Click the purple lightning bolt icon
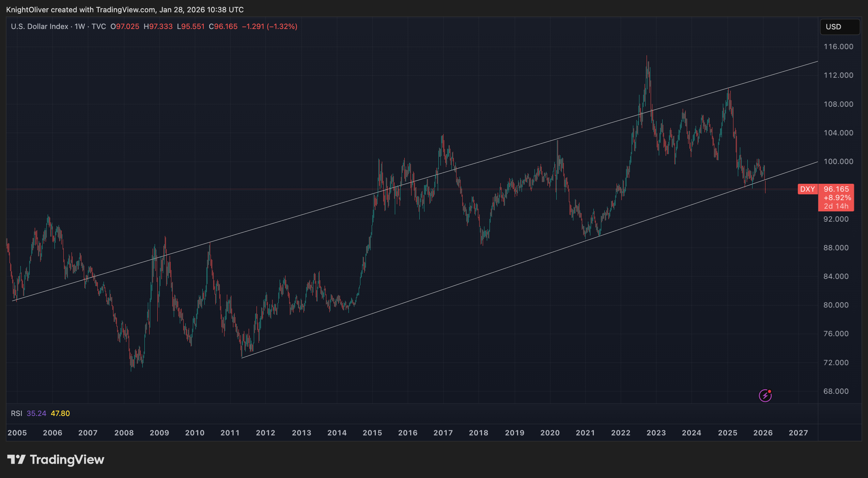The image size is (868, 478). tap(765, 395)
